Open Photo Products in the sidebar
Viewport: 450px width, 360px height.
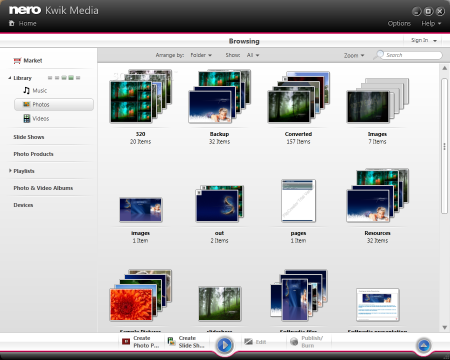point(33,154)
